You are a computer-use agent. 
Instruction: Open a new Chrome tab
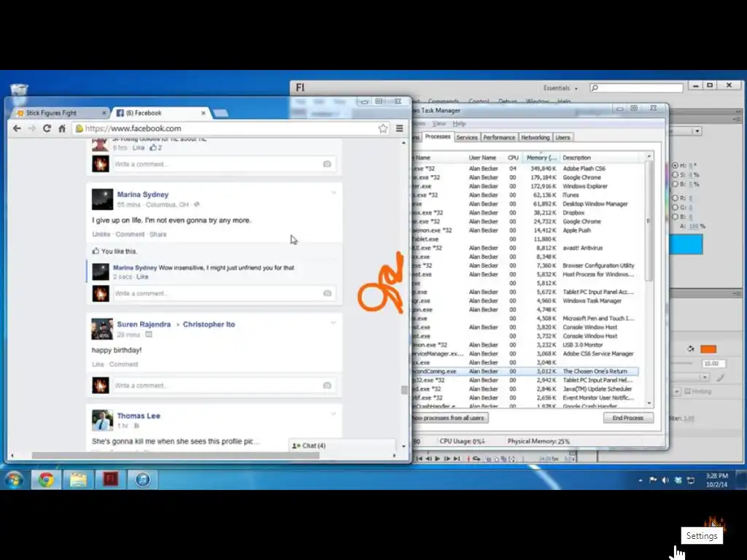220,113
